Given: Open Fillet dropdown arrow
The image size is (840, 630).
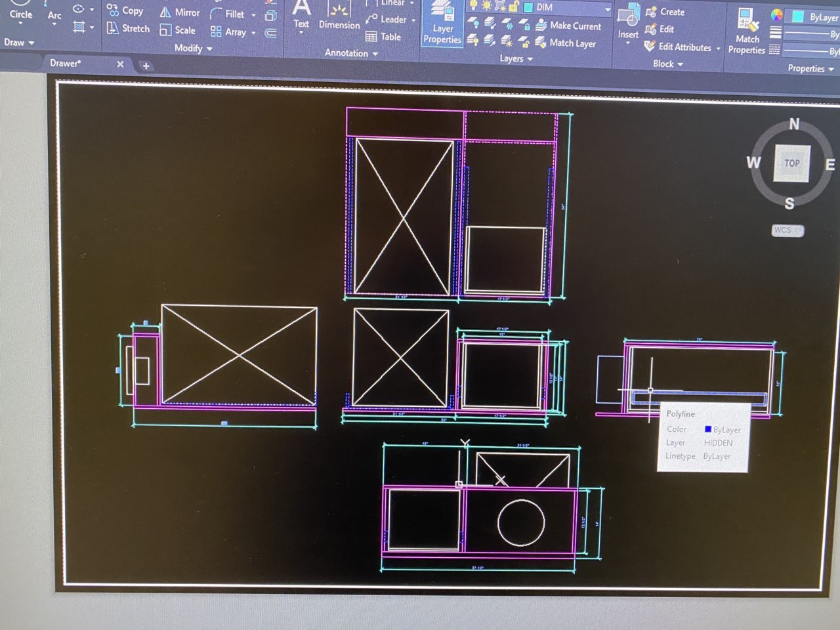Looking at the screenshot, I should tap(253, 14).
